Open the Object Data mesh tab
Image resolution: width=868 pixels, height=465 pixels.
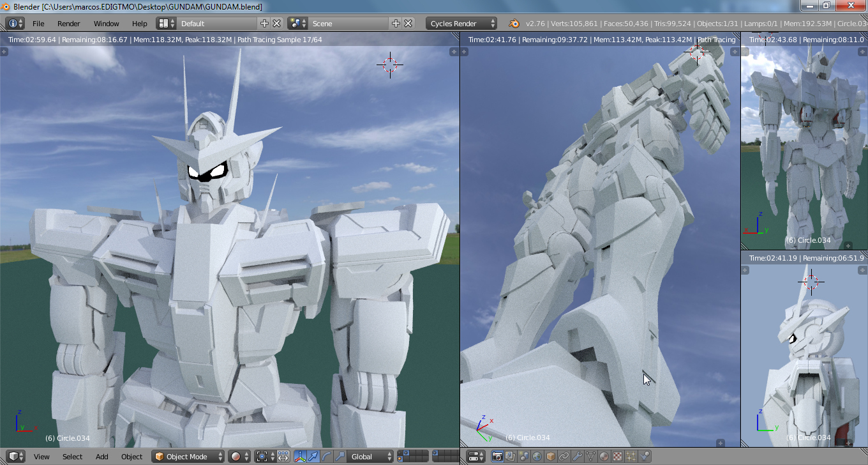coord(591,457)
